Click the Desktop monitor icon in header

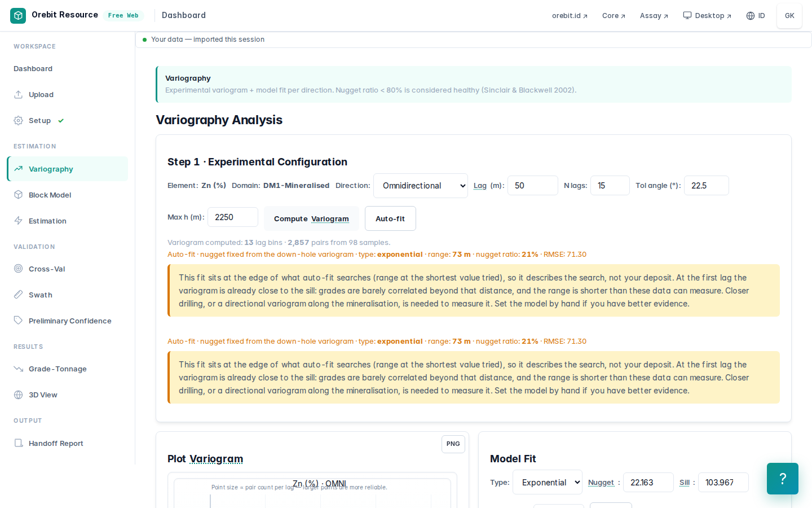[x=687, y=15]
